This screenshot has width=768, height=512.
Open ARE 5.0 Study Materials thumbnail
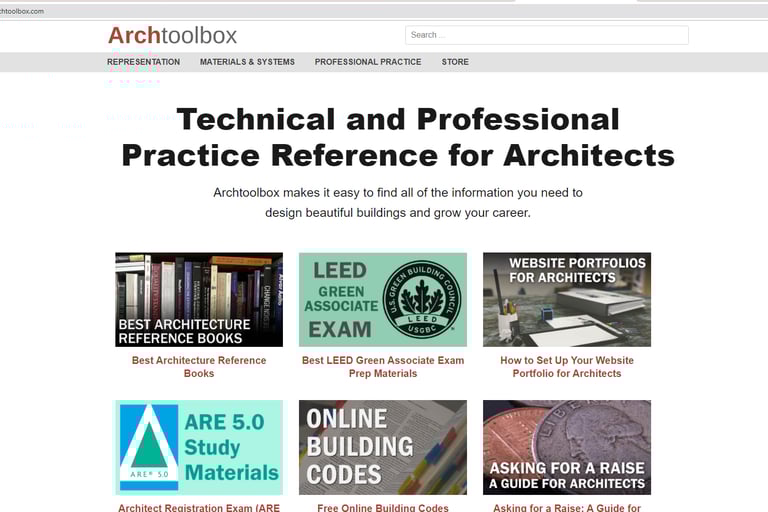coord(199,447)
